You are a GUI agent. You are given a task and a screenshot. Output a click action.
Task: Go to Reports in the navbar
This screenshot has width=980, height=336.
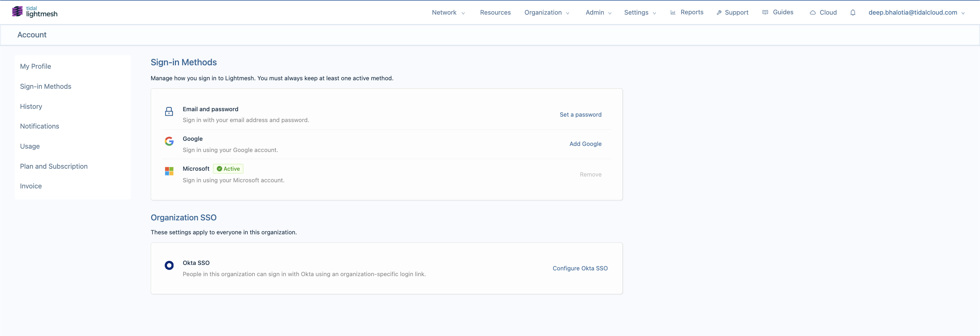692,12
